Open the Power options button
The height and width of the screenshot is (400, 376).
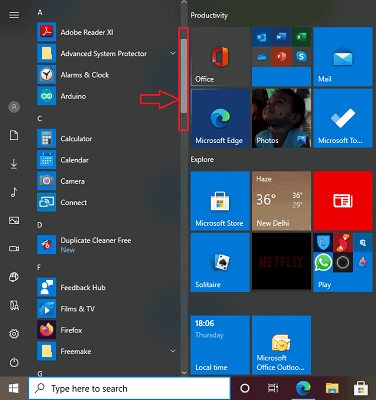(14, 362)
